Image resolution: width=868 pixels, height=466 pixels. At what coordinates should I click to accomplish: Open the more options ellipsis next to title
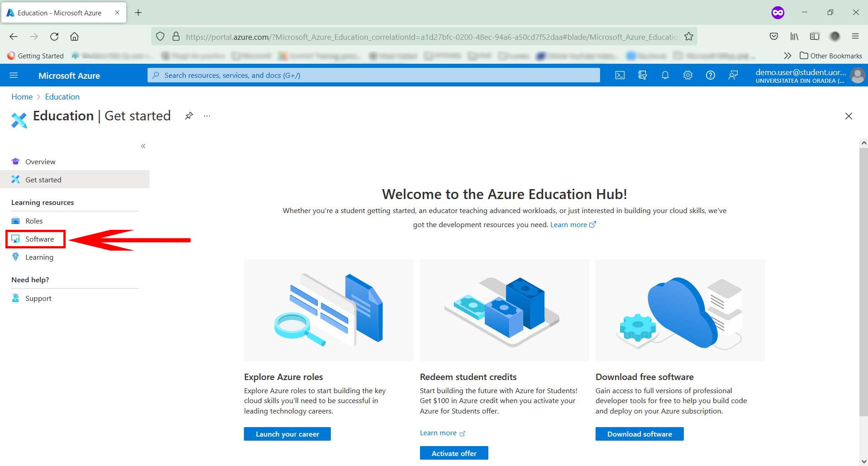click(x=207, y=116)
